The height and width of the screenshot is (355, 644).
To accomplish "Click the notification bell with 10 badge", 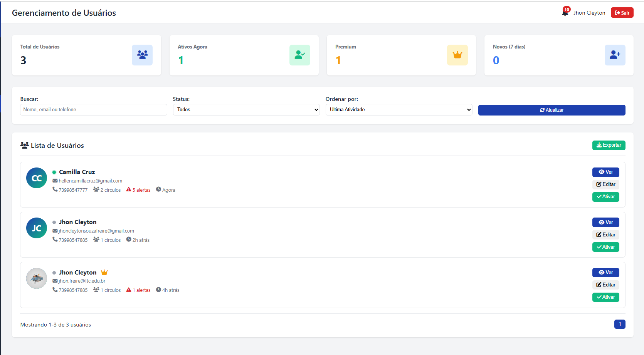I will click(565, 13).
